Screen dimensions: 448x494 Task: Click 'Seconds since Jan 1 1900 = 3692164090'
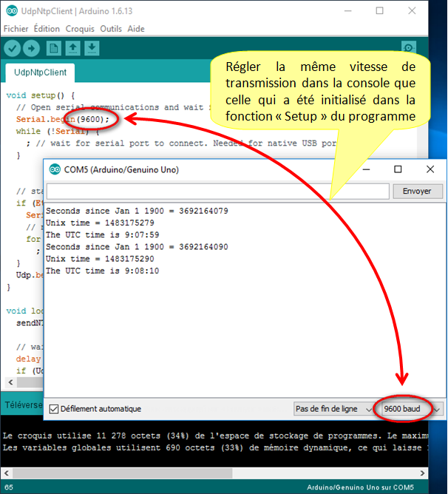click(137, 247)
